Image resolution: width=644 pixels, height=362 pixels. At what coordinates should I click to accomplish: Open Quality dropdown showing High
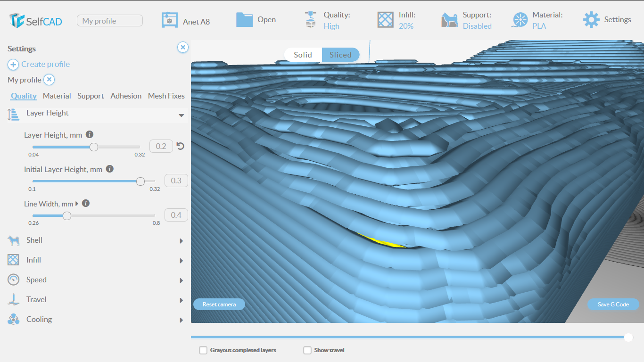coord(331,26)
